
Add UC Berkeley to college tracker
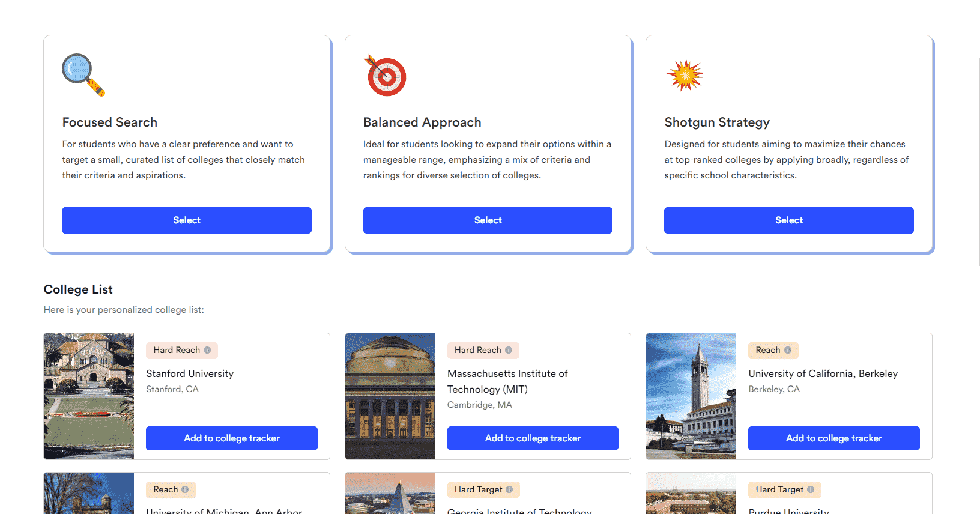(834, 438)
